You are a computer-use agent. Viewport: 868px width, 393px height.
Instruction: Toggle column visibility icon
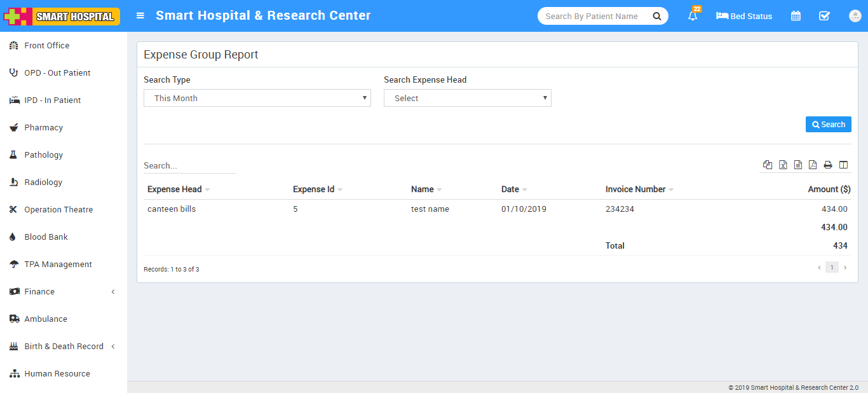click(843, 165)
